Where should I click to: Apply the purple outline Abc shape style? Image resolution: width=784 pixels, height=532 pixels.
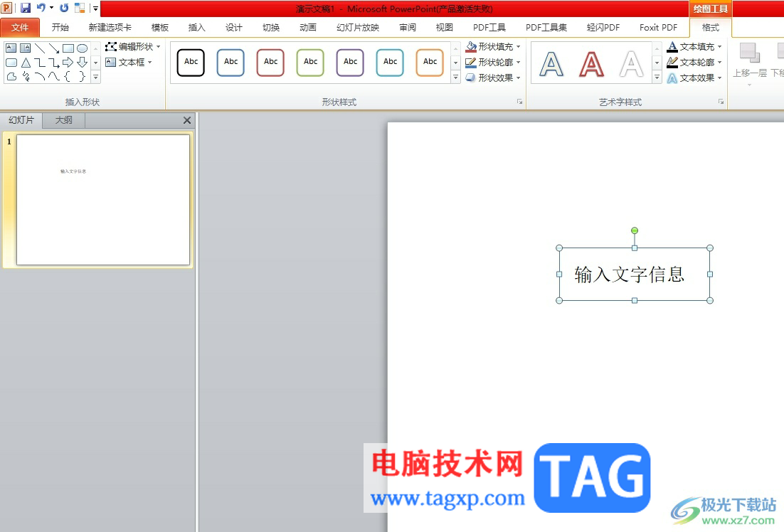(351, 62)
